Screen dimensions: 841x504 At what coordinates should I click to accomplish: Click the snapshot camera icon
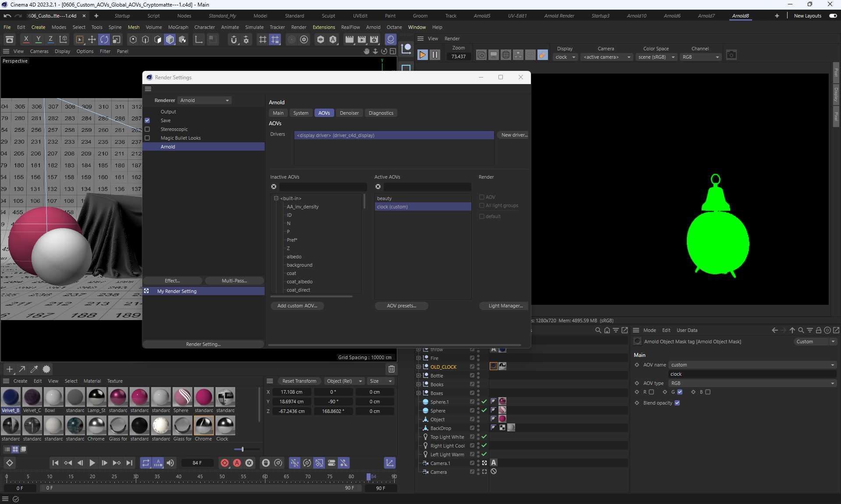[x=731, y=55]
